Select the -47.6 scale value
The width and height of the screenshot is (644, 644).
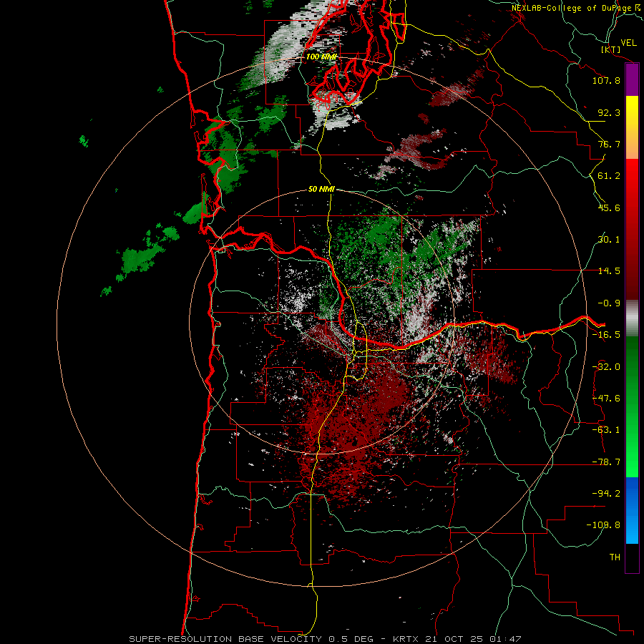click(x=606, y=399)
